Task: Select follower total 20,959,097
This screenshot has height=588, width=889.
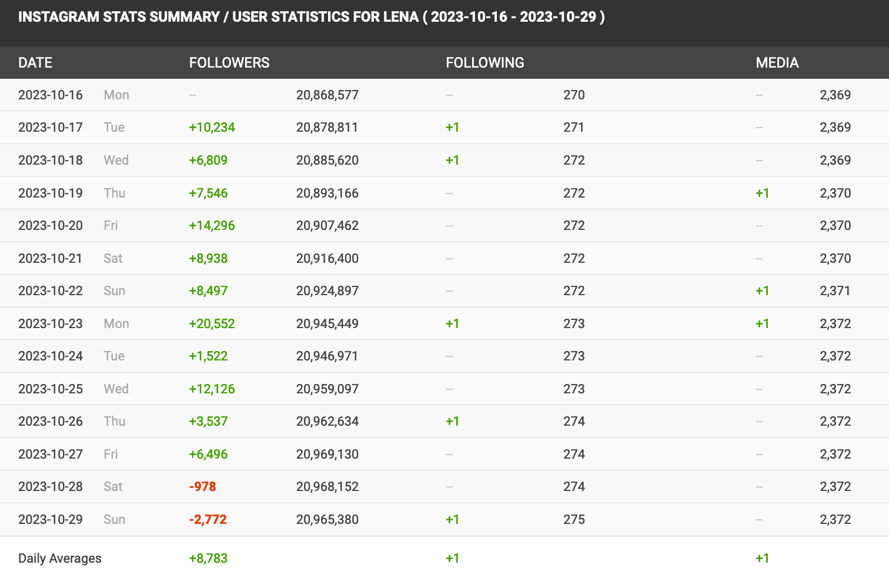Action: pos(327,389)
